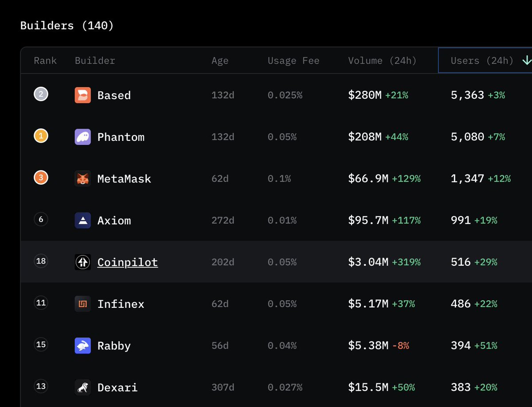
Task: Click the Based builder logo icon
Action: pyautogui.click(x=83, y=95)
